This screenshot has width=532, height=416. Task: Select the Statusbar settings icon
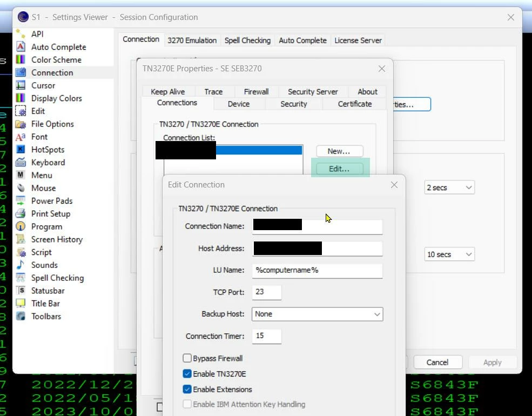[21, 291]
